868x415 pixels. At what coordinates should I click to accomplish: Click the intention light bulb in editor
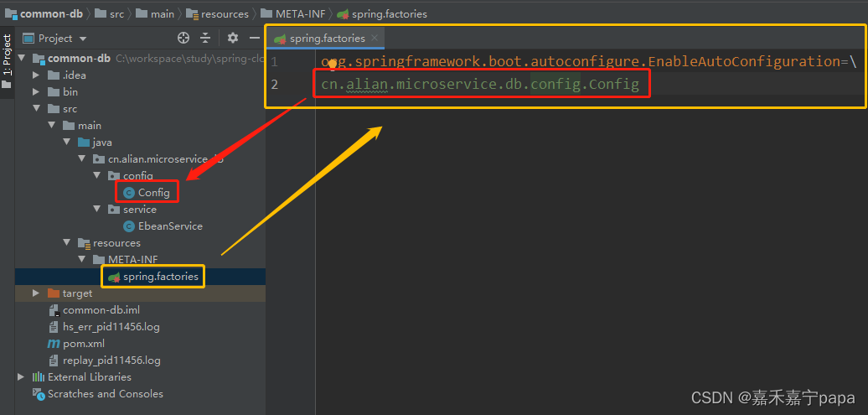coord(333,64)
